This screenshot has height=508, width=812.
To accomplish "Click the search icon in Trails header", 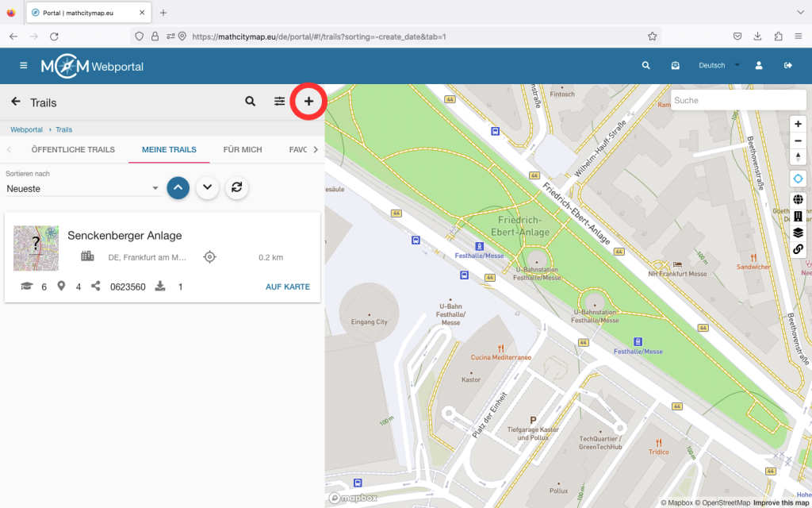I will pos(250,102).
